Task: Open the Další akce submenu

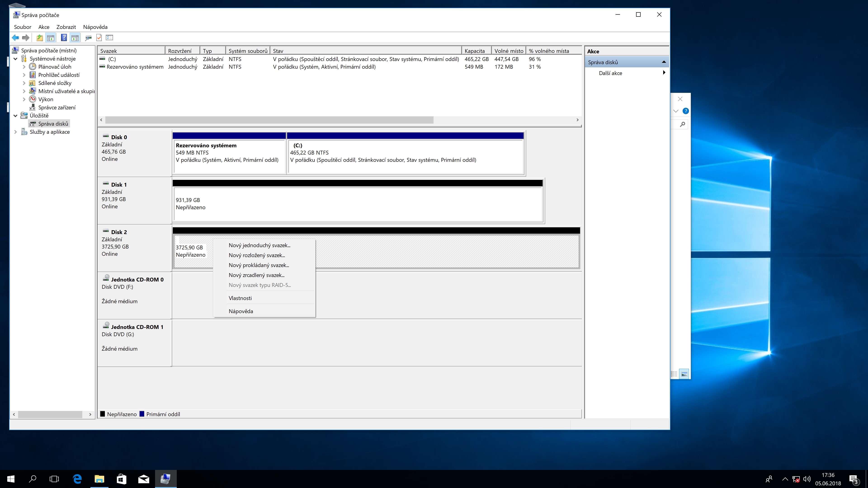Action: tap(610, 73)
